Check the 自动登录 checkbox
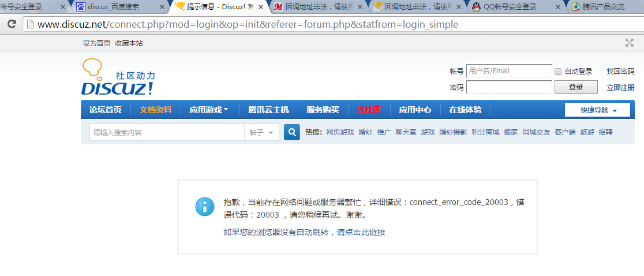This screenshot has width=644, height=276. coord(558,72)
